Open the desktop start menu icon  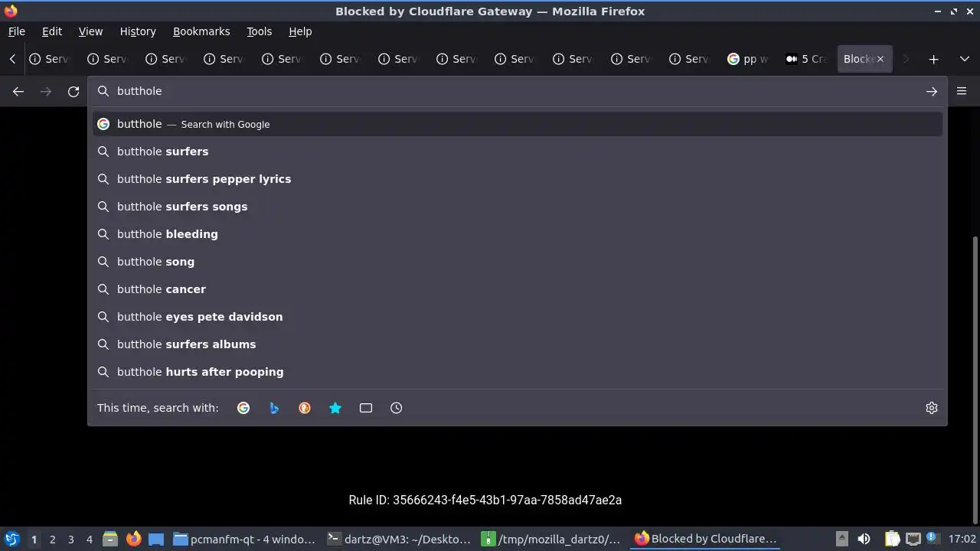[x=11, y=539]
